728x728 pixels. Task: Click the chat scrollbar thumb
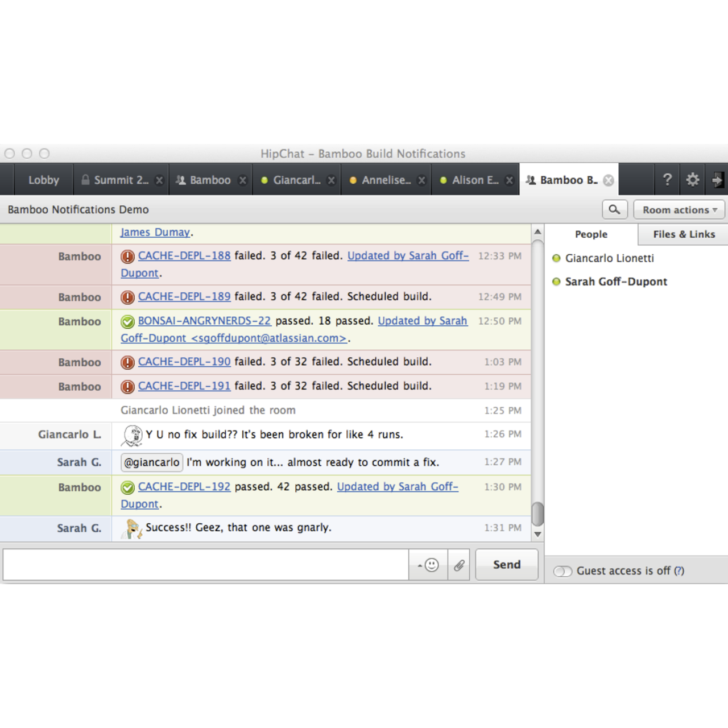coord(537,514)
